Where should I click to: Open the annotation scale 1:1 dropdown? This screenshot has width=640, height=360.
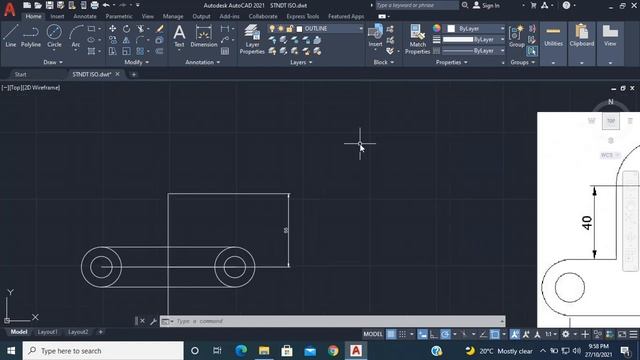click(551, 334)
